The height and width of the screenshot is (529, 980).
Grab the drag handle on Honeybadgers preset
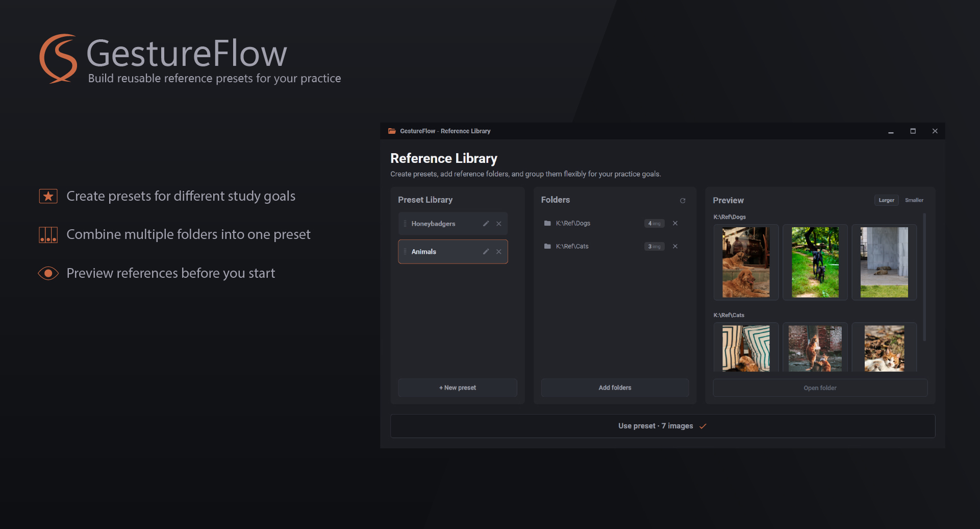405,224
